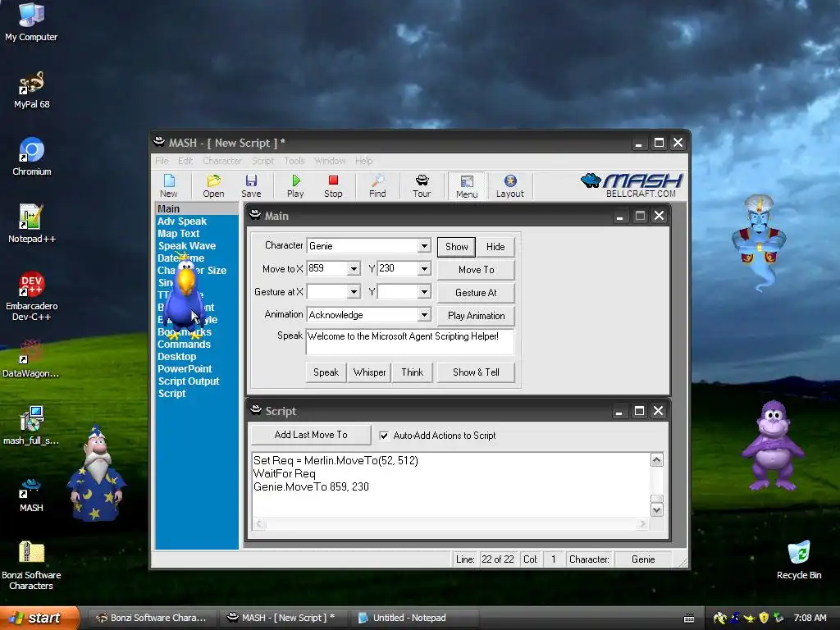Select the Embarcadero Dev-C++ desktop icon
The image size is (840, 630).
point(32,296)
